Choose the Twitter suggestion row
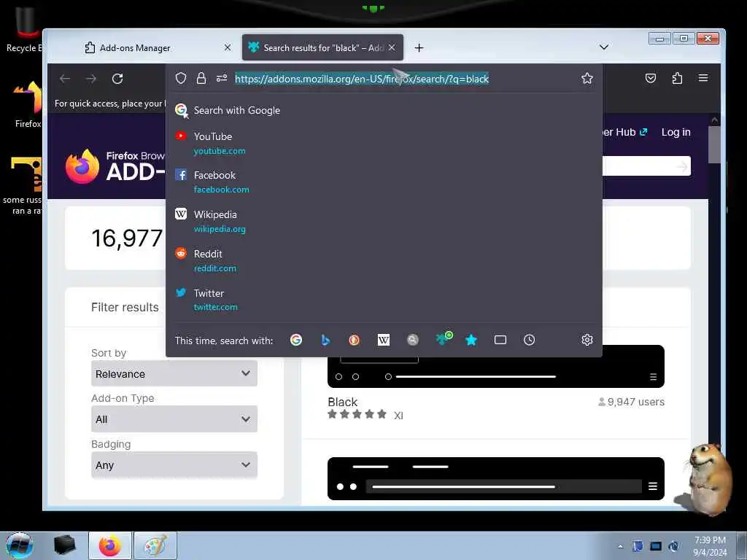The width and height of the screenshot is (747, 560). (x=384, y=300)
